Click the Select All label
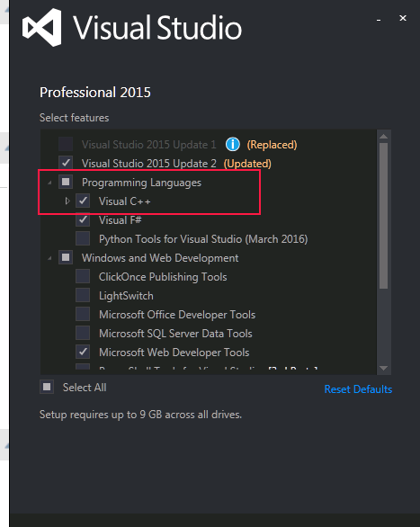The width and height of the screenshot is (420, 527). (x=85, y=388)
